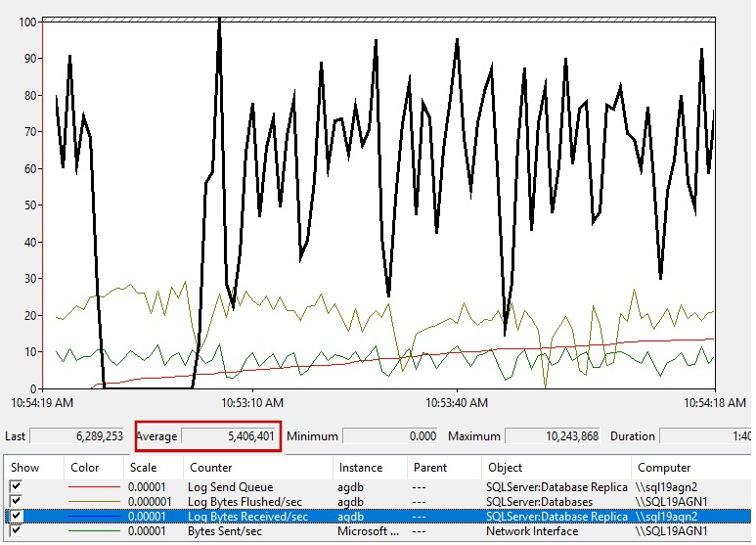Hide the Log Bytes Received/sec counter
The height and width of the screenshot is (545, 756).
point(17,517)
